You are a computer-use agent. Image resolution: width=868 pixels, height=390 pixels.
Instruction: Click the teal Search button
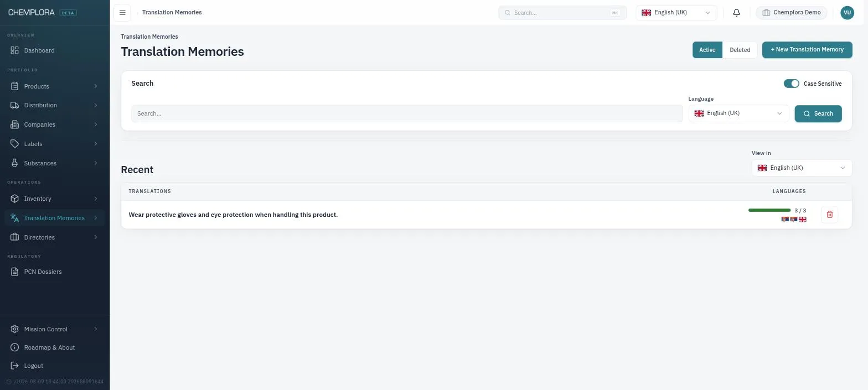pos(818,113)
